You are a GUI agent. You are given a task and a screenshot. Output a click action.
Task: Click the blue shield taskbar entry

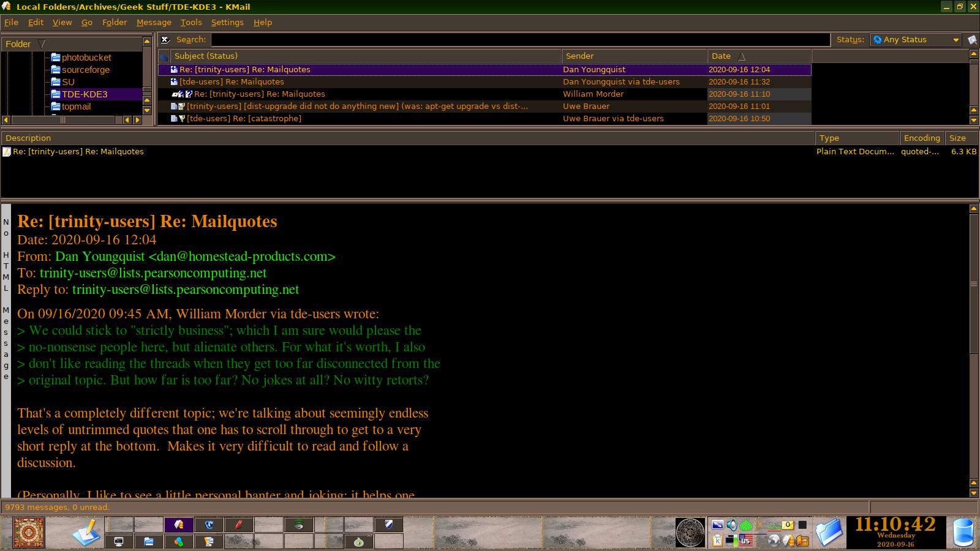pos(388,525)
